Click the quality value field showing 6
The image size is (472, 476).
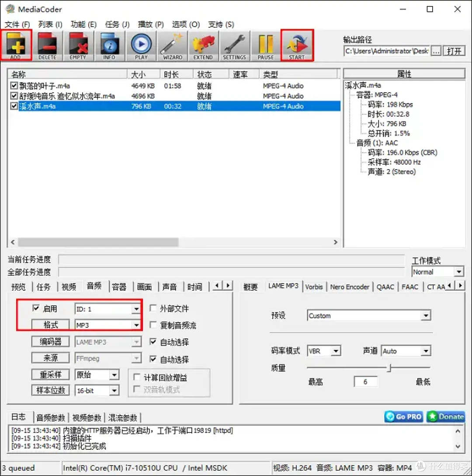pyautogui.click(x=365, y=382)
